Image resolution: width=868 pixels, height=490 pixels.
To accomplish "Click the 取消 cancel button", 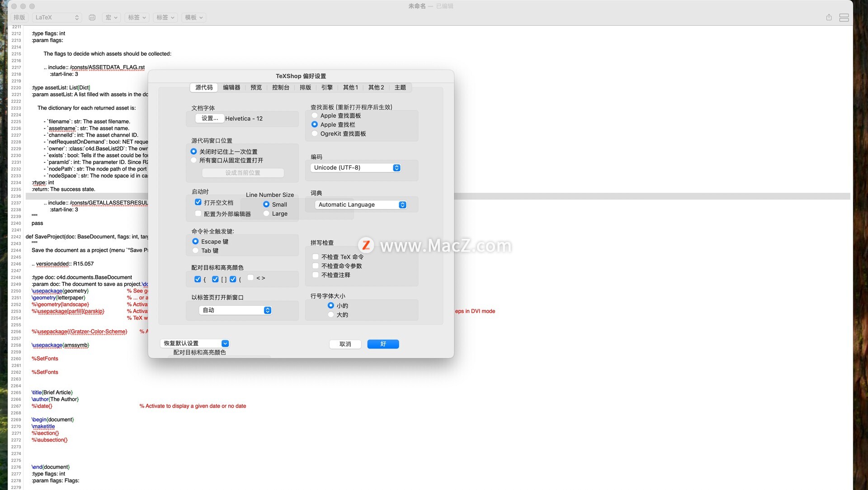I will (x=345, y=344).
